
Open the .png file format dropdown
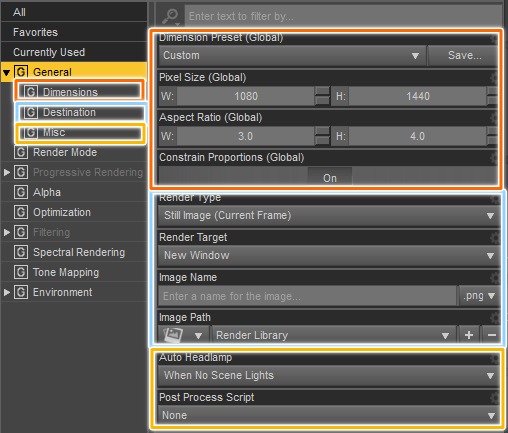(479, 296)
